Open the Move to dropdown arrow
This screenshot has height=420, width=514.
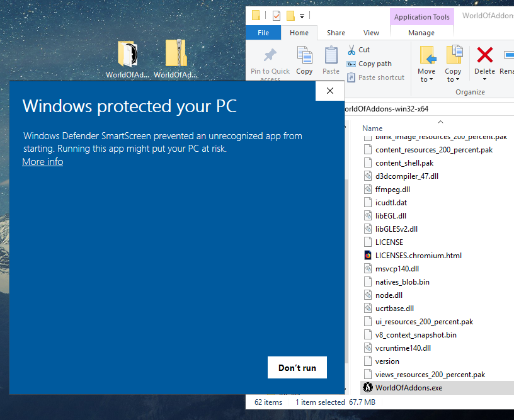pyautogui.click(x=431, y=79)
